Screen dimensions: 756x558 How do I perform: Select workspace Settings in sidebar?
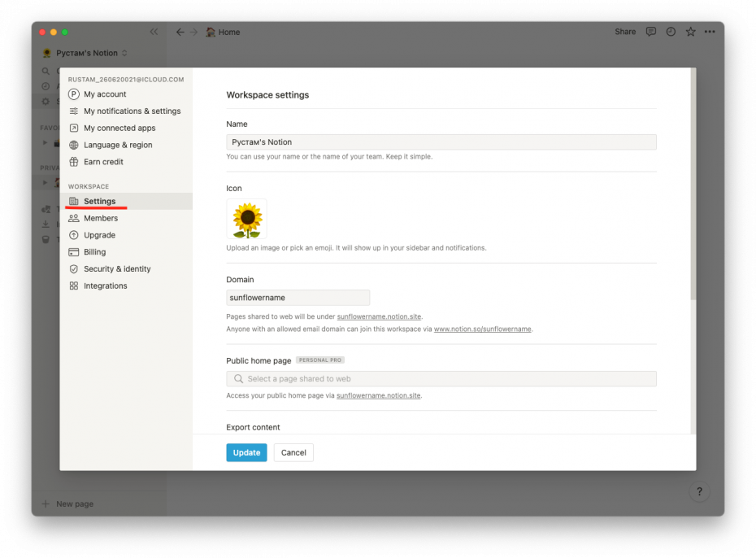click(x=126, y=201)
